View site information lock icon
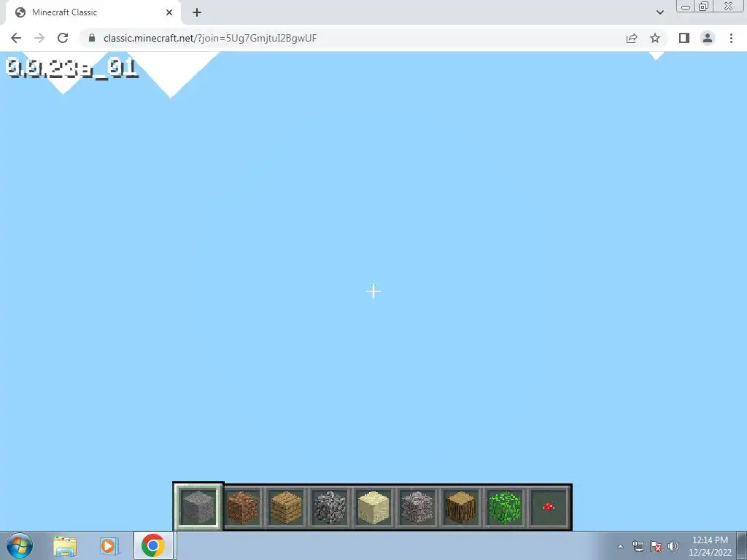This screenshot has height=560, width=747. pyautogui.click(x=92, y=38)
